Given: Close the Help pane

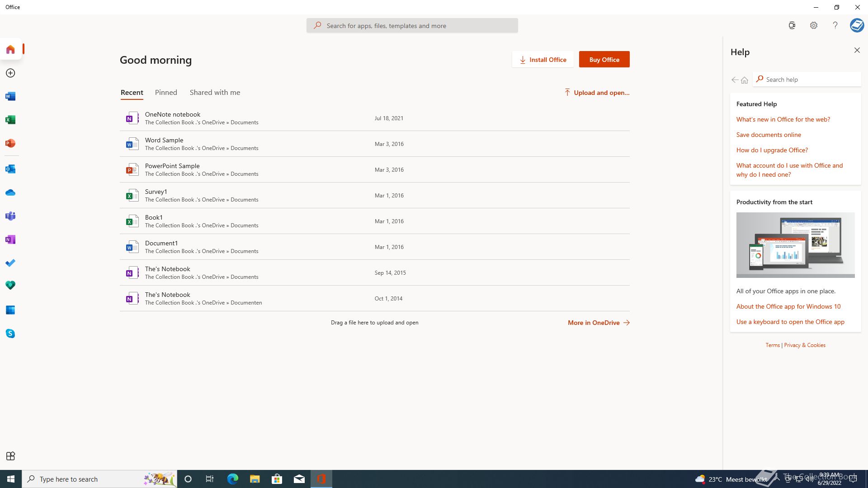Looking at the screenshot, I should coord(857,50).
